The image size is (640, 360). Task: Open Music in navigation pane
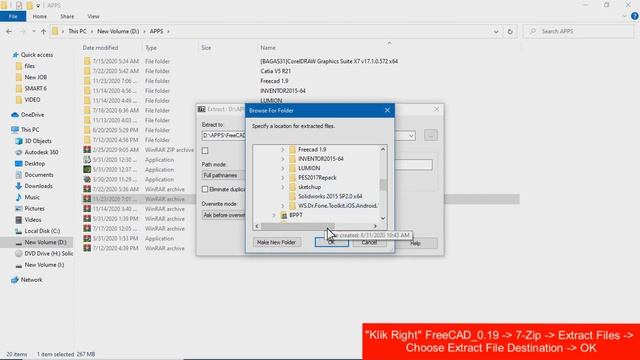coord(32,198)
